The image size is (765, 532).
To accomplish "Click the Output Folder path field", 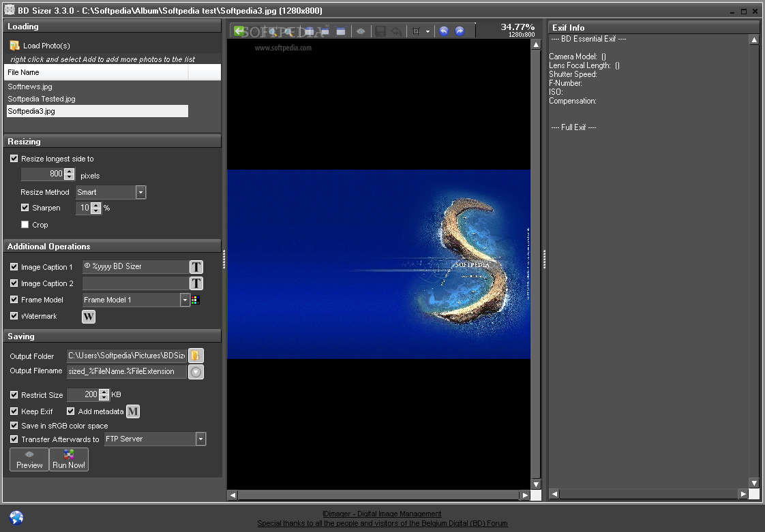I will pos(126,356).
